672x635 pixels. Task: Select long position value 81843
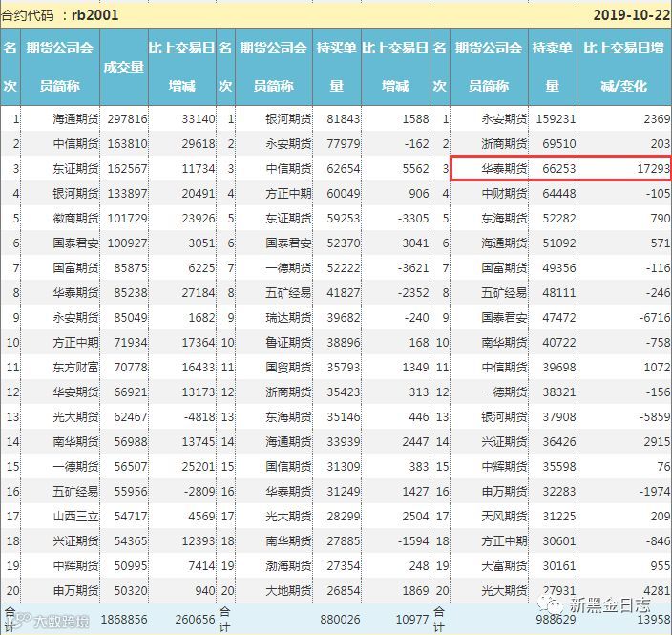[344, 118]
